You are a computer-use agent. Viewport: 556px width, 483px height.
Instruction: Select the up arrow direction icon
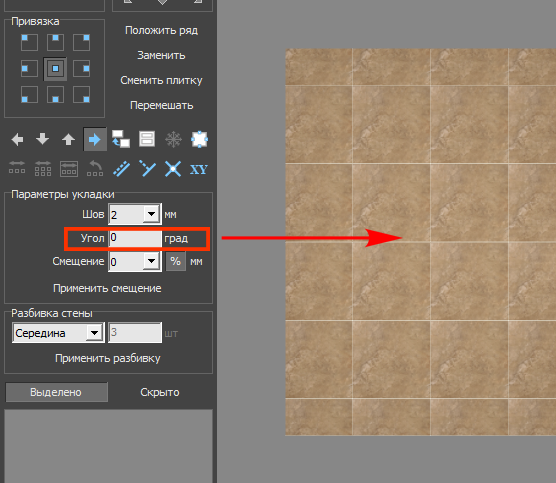pos(68,139)
